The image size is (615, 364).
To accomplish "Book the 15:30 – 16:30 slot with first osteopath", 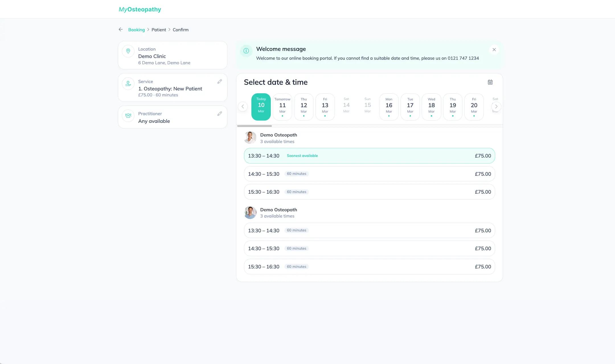I will 369,192.
